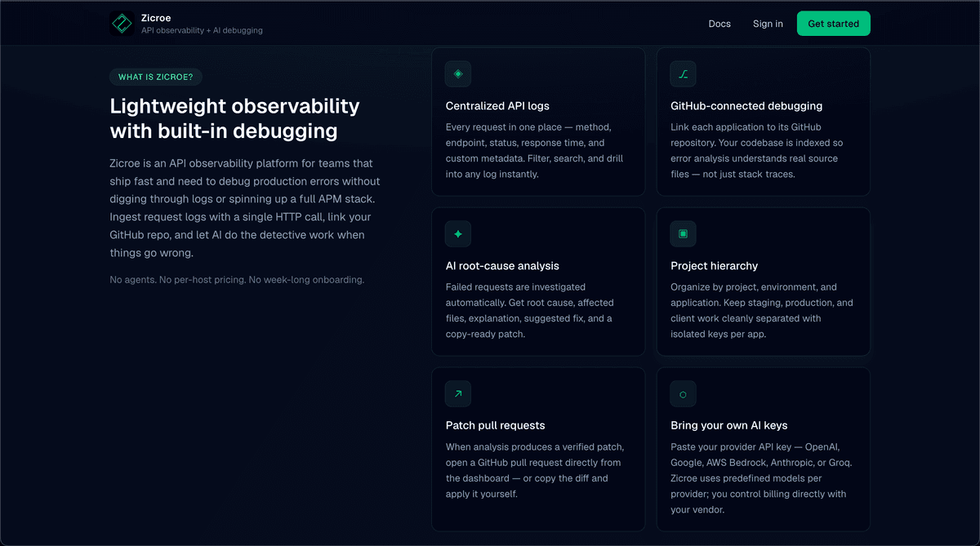The height and width of the screenshot is (546, 980).
Task: Open the Sign in link
Action: tap(768, 24)
